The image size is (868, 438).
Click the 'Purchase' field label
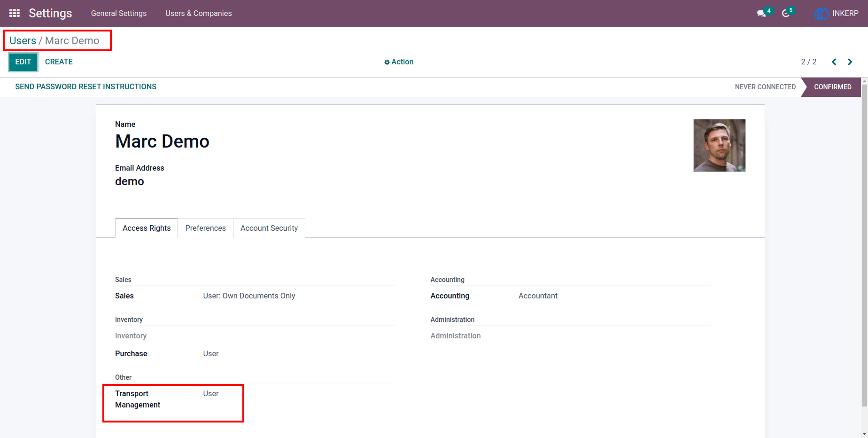point(131,354)
